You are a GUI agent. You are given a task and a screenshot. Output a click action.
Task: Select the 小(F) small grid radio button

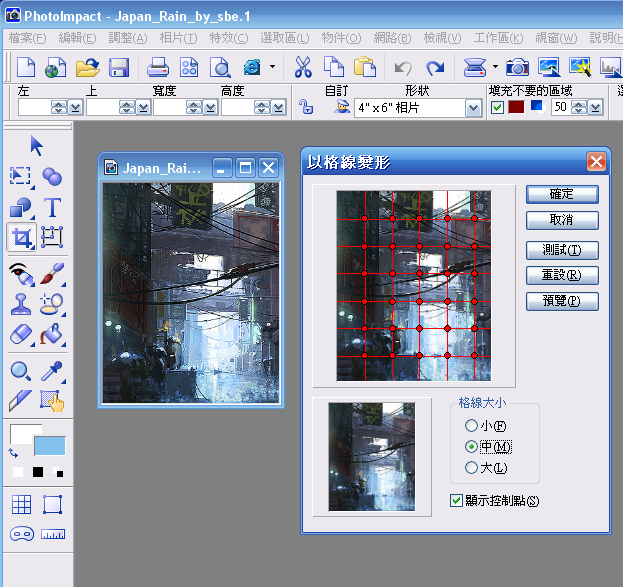471,426
